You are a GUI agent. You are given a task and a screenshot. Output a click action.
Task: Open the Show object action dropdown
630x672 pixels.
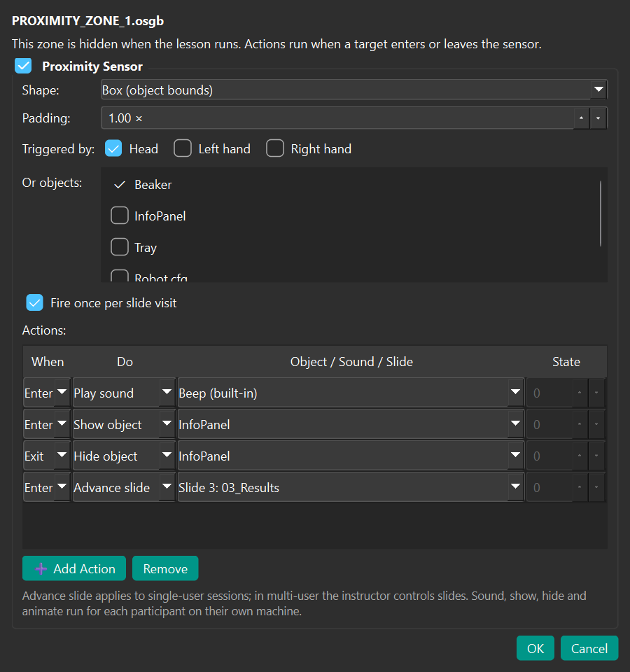(124, 424)
